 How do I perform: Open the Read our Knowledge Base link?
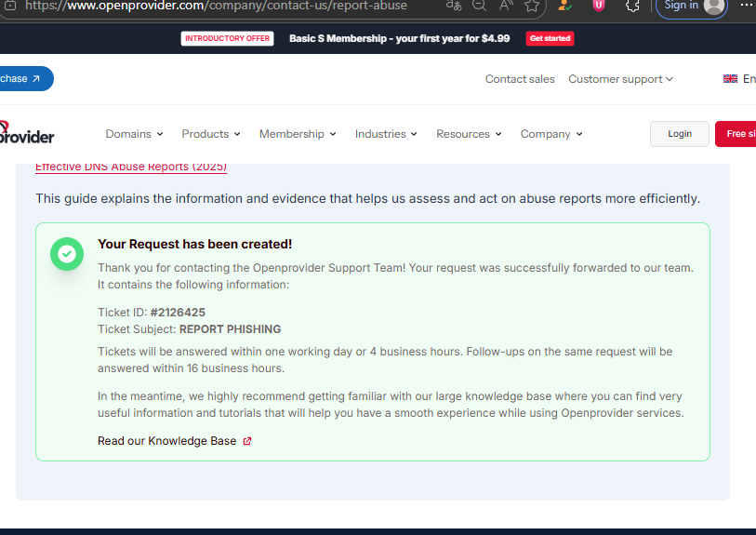tap(166, 441)
